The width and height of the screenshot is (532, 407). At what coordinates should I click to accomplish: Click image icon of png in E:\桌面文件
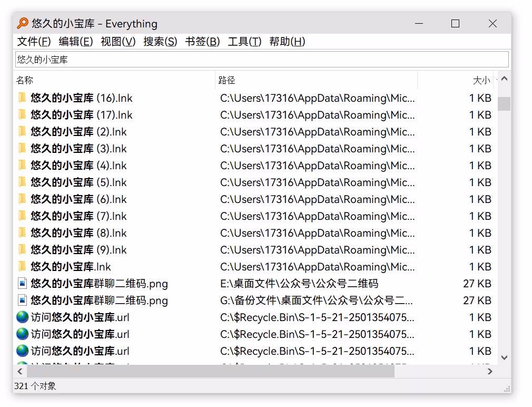[x=22, y=284]
